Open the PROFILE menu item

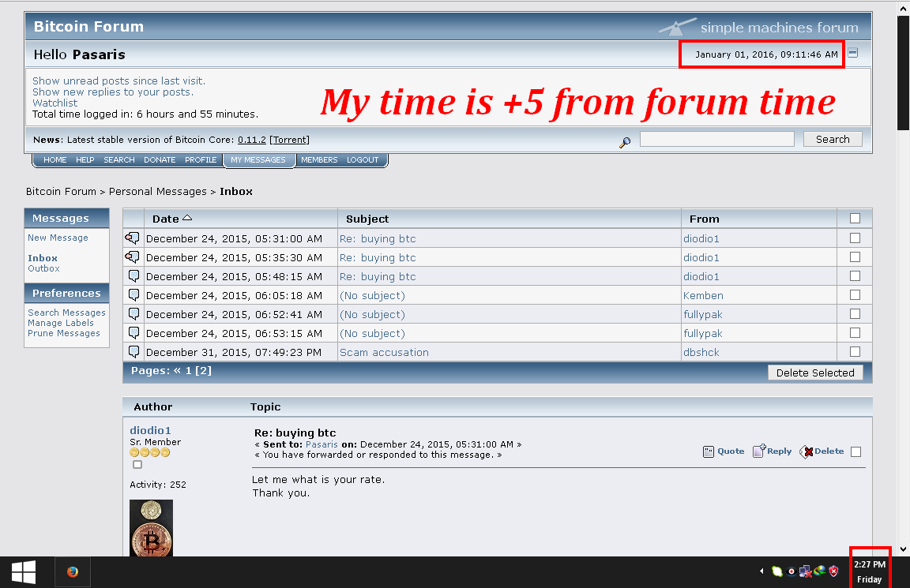[201, 160]
